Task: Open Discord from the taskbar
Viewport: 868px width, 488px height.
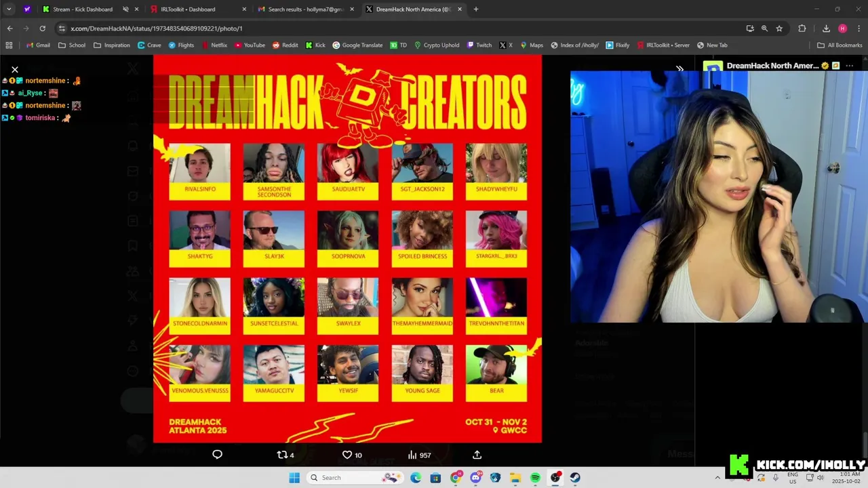Action: click(x=475, y=478)
